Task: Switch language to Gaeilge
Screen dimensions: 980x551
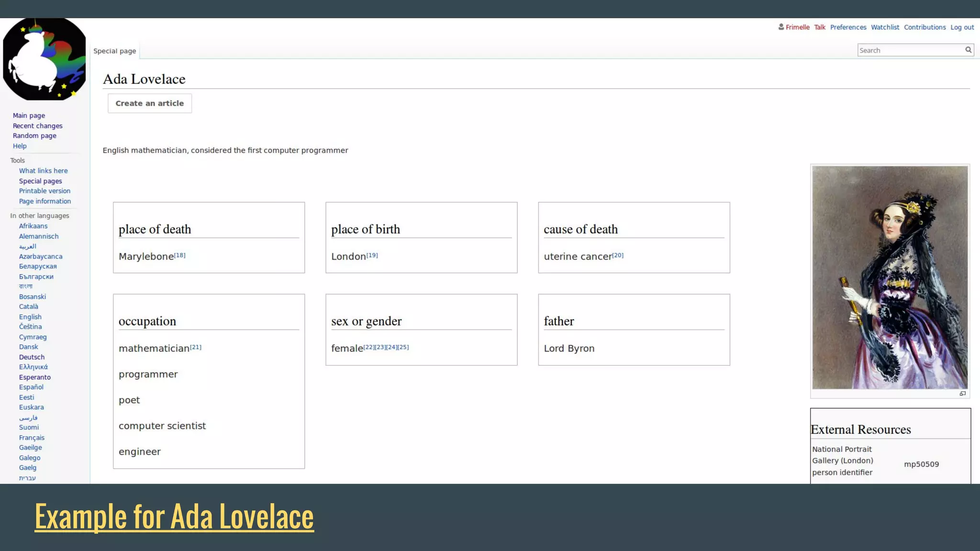Action: click(30, 447)
